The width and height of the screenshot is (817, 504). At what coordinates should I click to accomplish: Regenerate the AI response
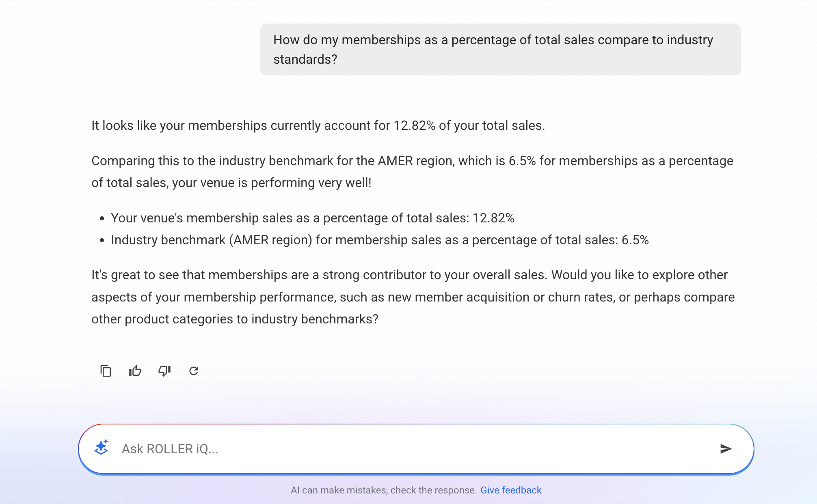194,371
